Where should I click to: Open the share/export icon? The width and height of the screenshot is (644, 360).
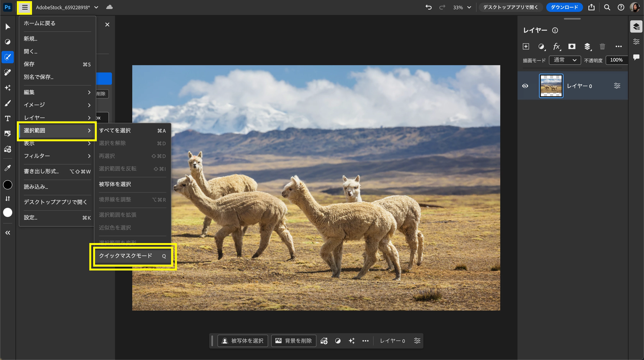[x=591, y=7]
